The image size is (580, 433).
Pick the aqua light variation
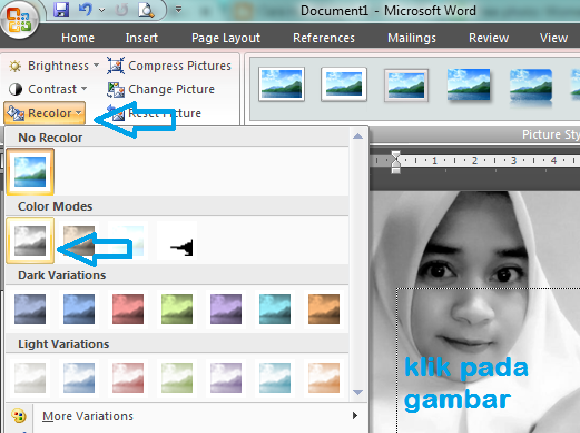coord(275,378)
